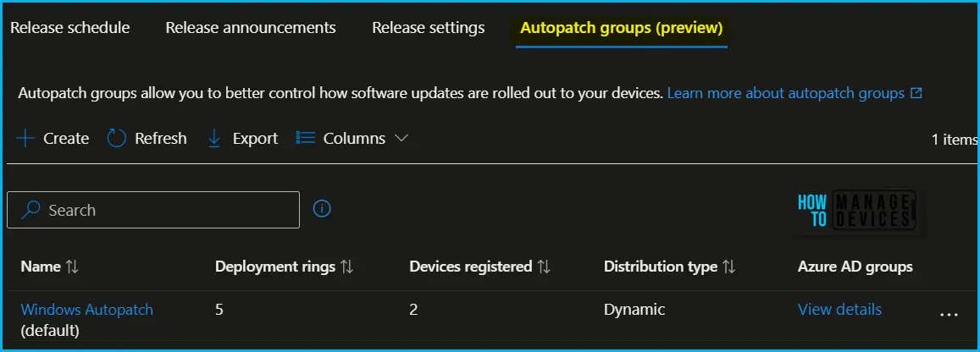Sort Distribution type using its arrows icon
The height and width of the screenshot is (352, 980).
point(728,267)
